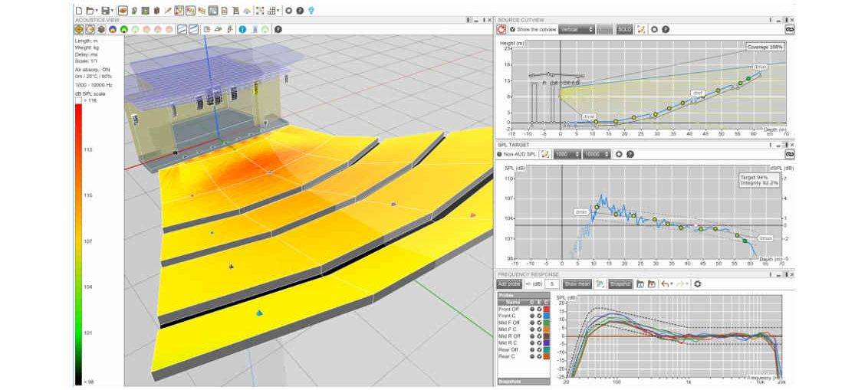
Task: Click the blue info icon in Acoustics View toolbar
Action: pyautogui.click(x=242, y=29)
